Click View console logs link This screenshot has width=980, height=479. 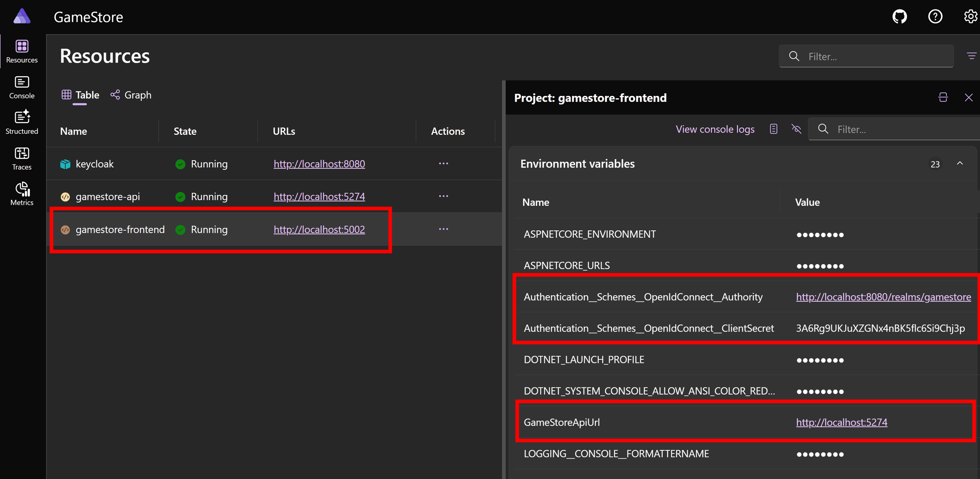(x=715, y=129)
